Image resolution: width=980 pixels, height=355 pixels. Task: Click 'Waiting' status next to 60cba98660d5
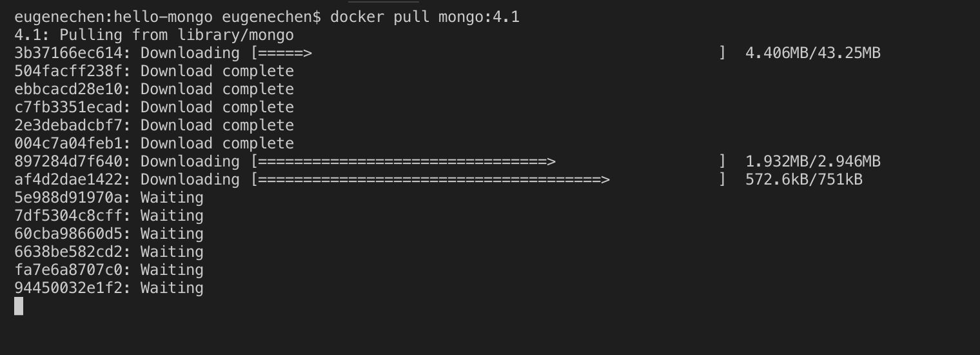171,234
